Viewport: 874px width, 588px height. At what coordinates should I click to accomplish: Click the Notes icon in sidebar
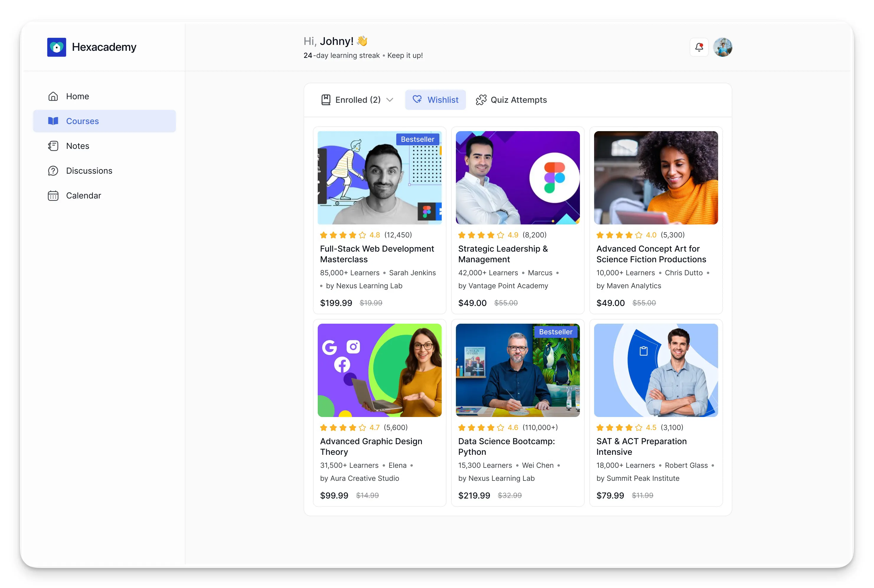(53, 146)
